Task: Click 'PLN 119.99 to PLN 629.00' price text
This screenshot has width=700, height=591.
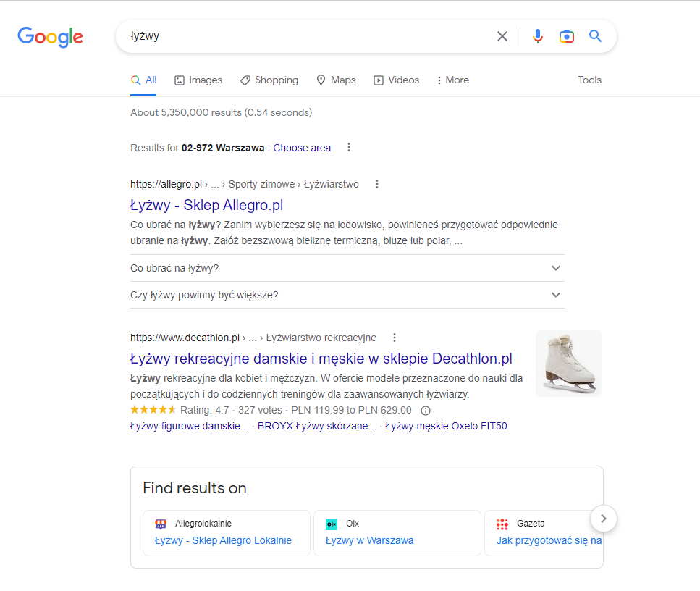Action: coord(351,410)
